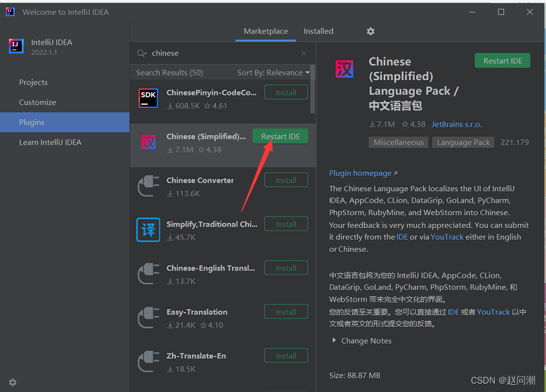546x392 pixels.
Task: Switch to the Marketplace tab
Action: tap(266, 31)
